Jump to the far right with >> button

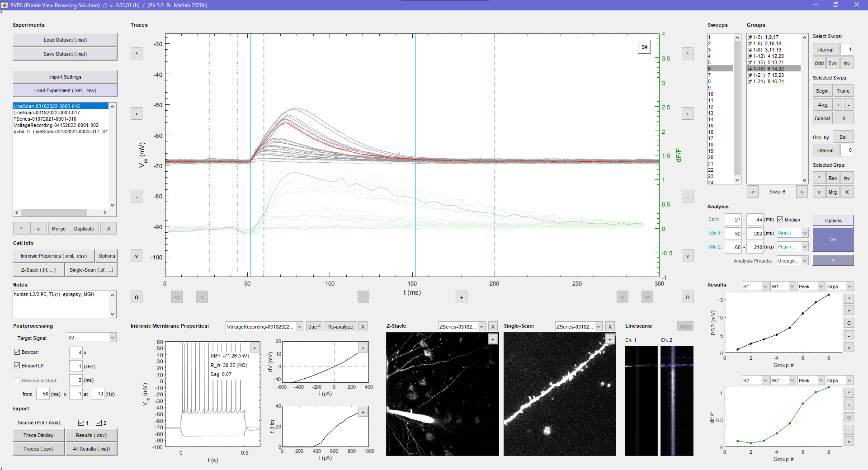coord(647,297)
